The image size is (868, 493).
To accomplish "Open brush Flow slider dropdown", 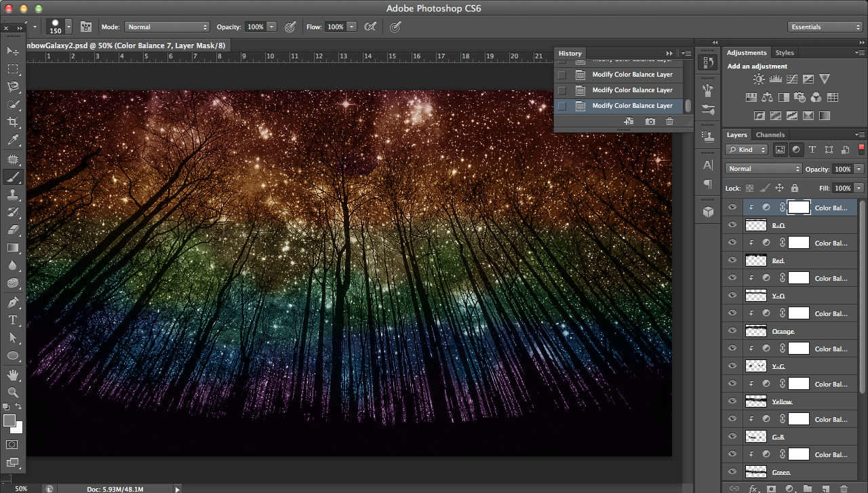I will [x=352, y=27].
